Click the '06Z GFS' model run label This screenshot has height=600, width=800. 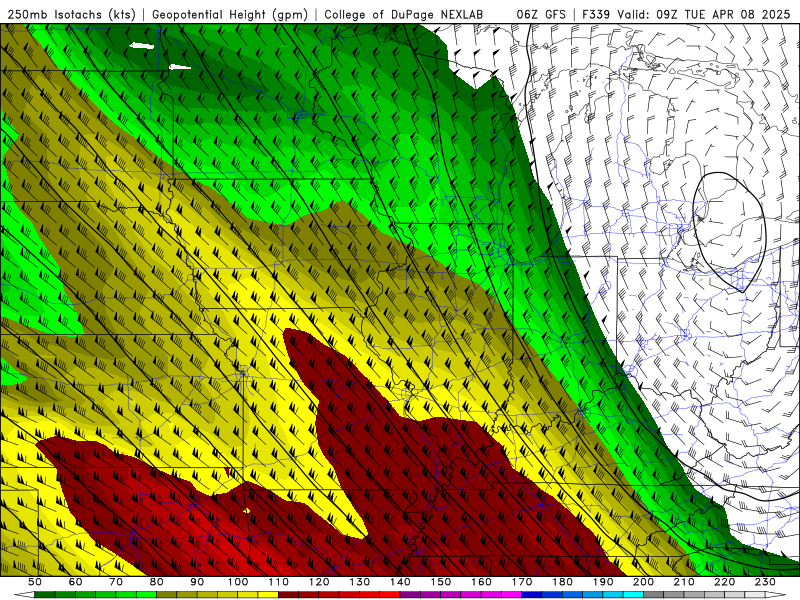pos(541,14)
